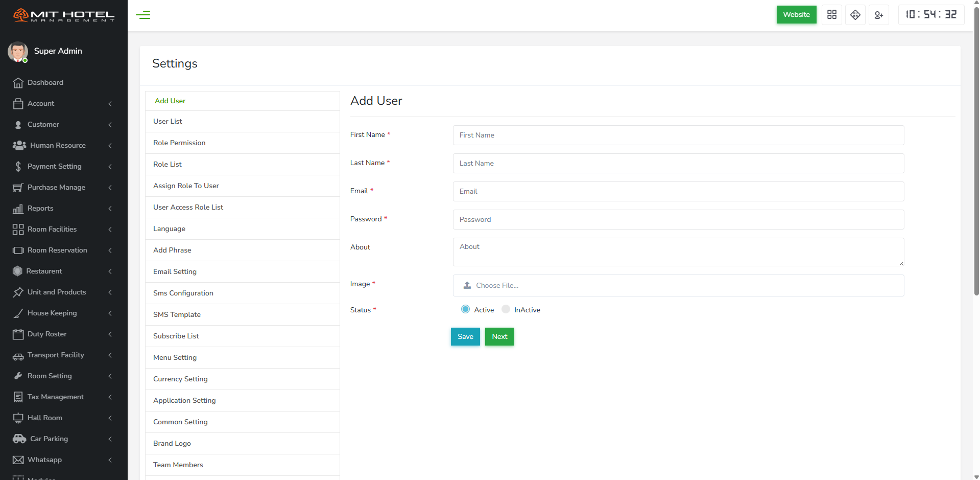Click the Choose File image upload field
Viewport: 980px width, 480px height.
pyautogui.click(x=678, y=286)
